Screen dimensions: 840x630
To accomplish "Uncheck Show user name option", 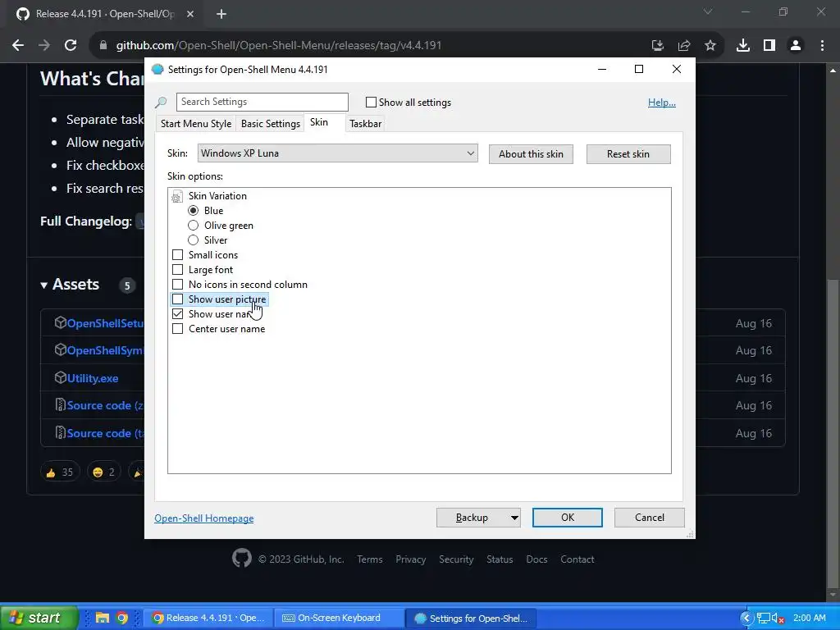I will click(177, 314).
